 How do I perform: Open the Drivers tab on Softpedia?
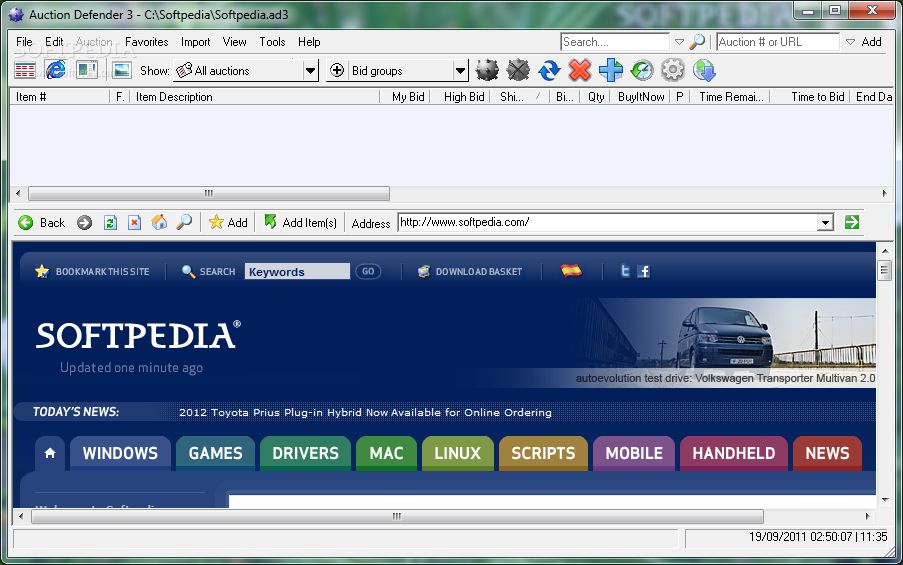click(x=305, y=453)
